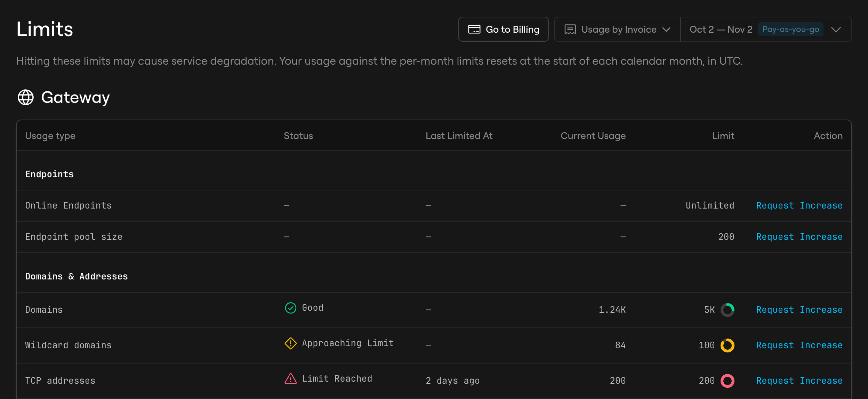The image size is (868, 399).
Task: Click the credit card icon in Go to Billing
Action: tap(474, 29)
